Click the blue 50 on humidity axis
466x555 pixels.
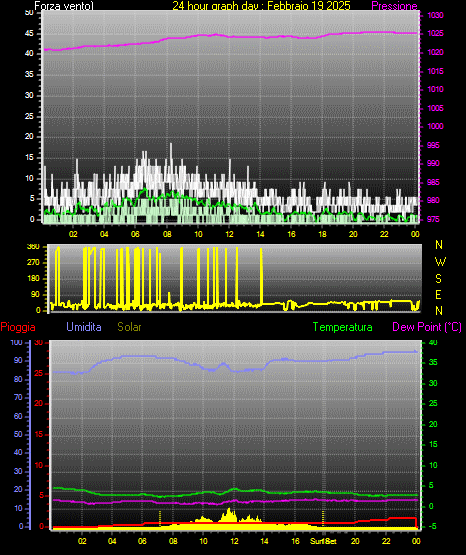[x=18, y=434]
